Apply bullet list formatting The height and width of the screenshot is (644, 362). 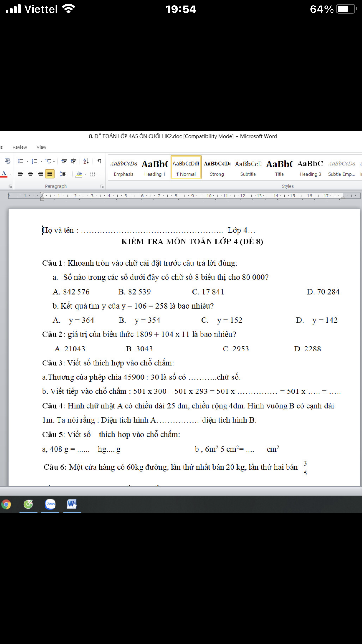(21, 161)
